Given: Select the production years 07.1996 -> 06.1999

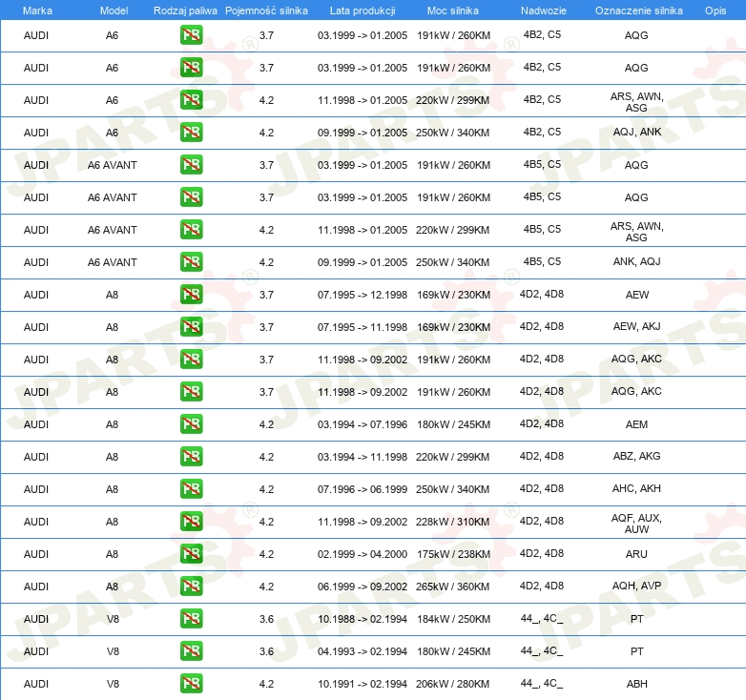Looking at the screenshot, I should tap(363, 489).
